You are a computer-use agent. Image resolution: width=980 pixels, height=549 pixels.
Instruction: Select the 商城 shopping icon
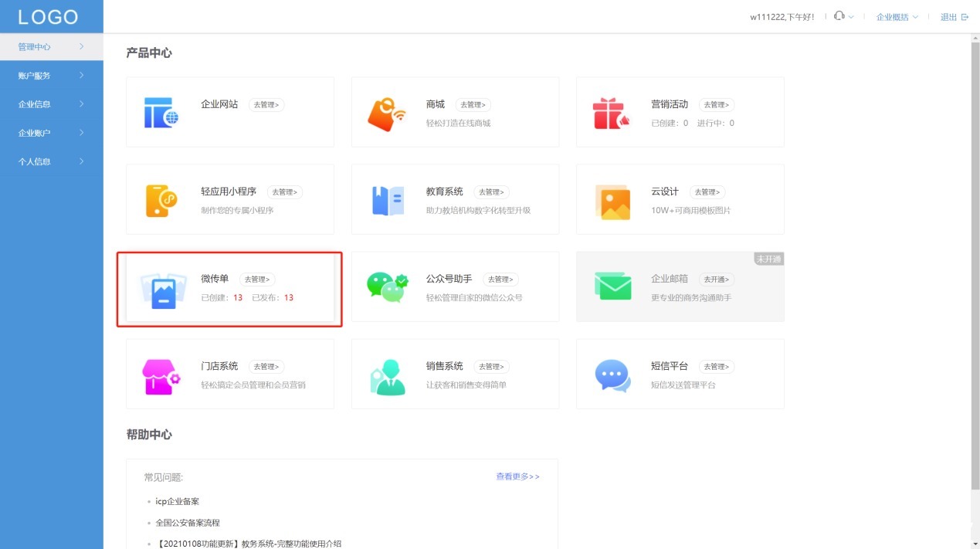[387, 111]
